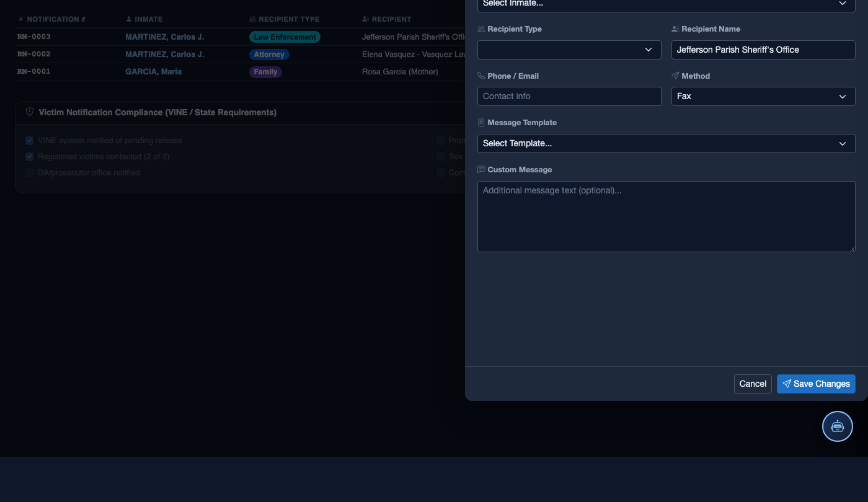The width and height of the screenshot is (868, 502).
Task: Click the shield icon beside Victim Notification Compliance
Action: click(29, 112)
